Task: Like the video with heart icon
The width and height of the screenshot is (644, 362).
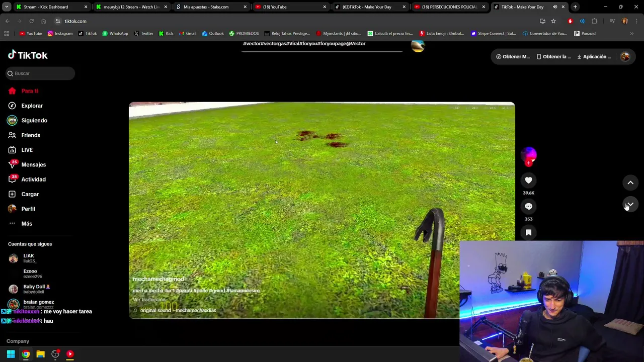Action: pyautogui.click(x=528, y=180)
